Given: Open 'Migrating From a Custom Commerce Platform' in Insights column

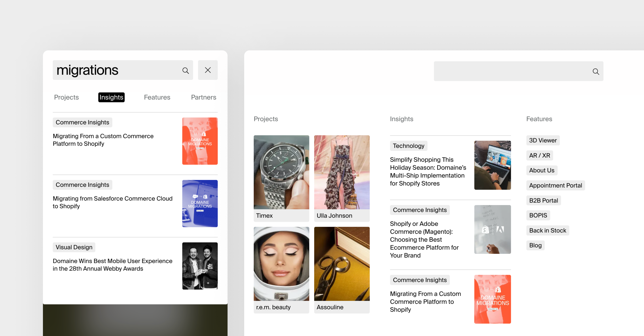Looking at the screenshot, I should coord(425,302).
